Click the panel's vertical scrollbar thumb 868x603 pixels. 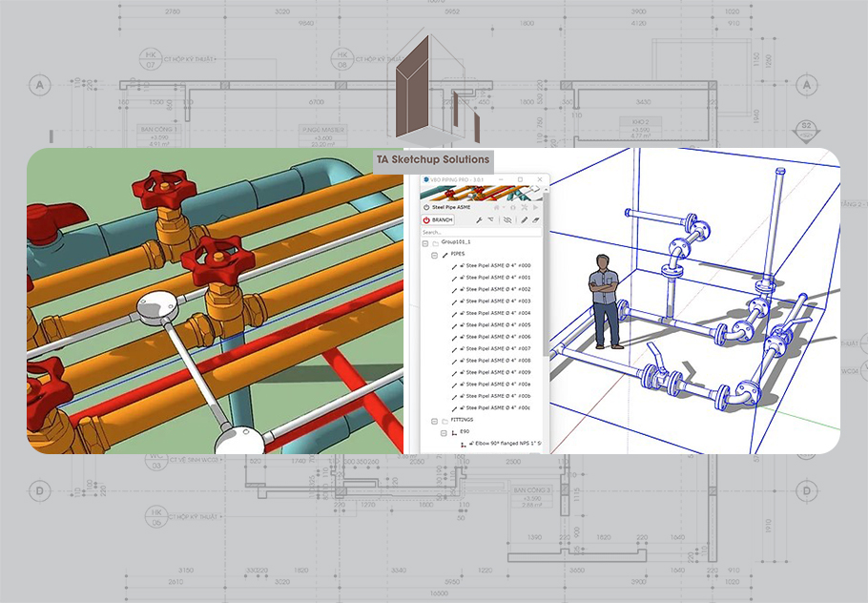click(x=546, y=277)
